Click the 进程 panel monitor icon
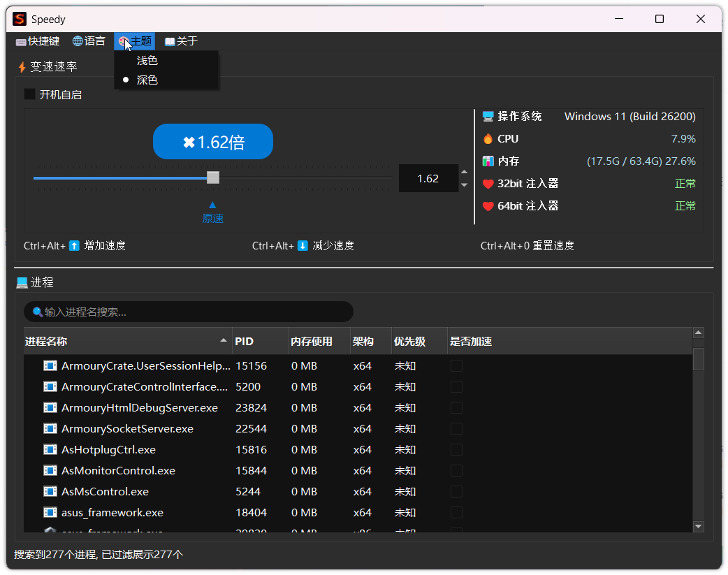Screen dimensions: 728x575 click(x=21, y=282)
